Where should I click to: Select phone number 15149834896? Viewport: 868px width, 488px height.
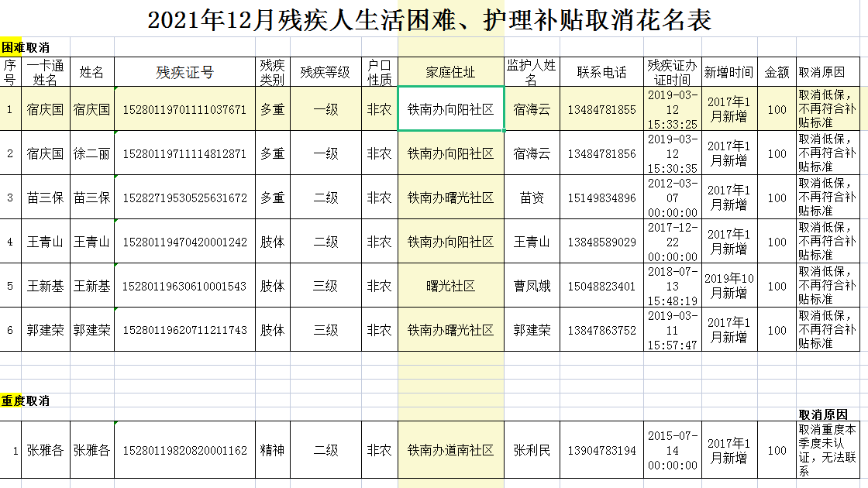(x=601, y=198)
